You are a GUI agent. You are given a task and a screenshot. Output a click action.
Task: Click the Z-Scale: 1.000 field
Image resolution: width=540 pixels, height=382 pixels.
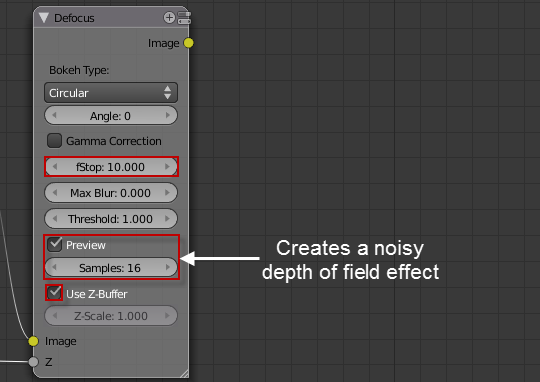(111, 316)
